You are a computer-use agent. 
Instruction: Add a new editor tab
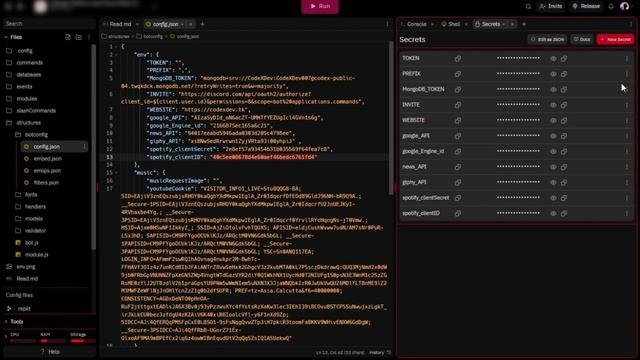click(202, 24)
